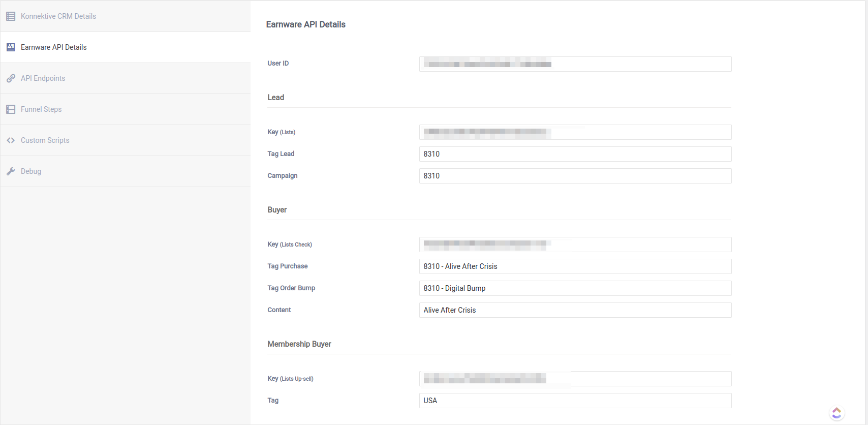Image resolution: width=868 pixels, height=425 pixels.
Task: Open the Debug tab
Action: (x=31, y=171)
